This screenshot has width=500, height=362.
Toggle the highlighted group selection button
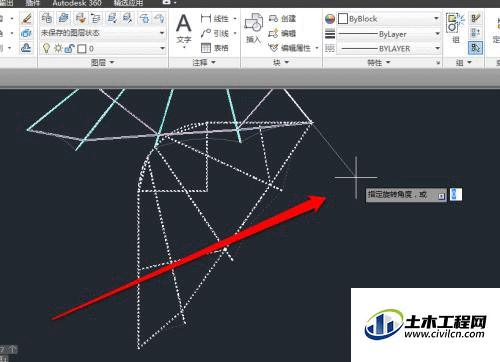[475, 48]
